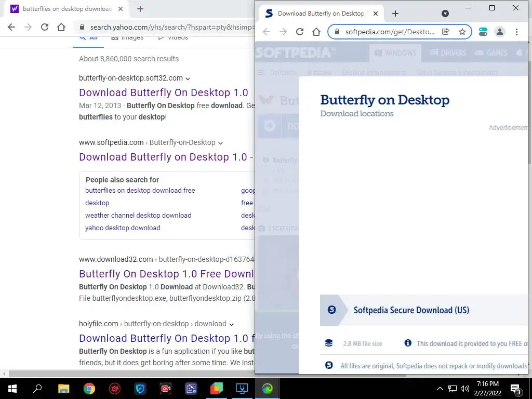
Task: Open Butterfly On Desktop 1.0 Free Download result
Action: [167, 274]
